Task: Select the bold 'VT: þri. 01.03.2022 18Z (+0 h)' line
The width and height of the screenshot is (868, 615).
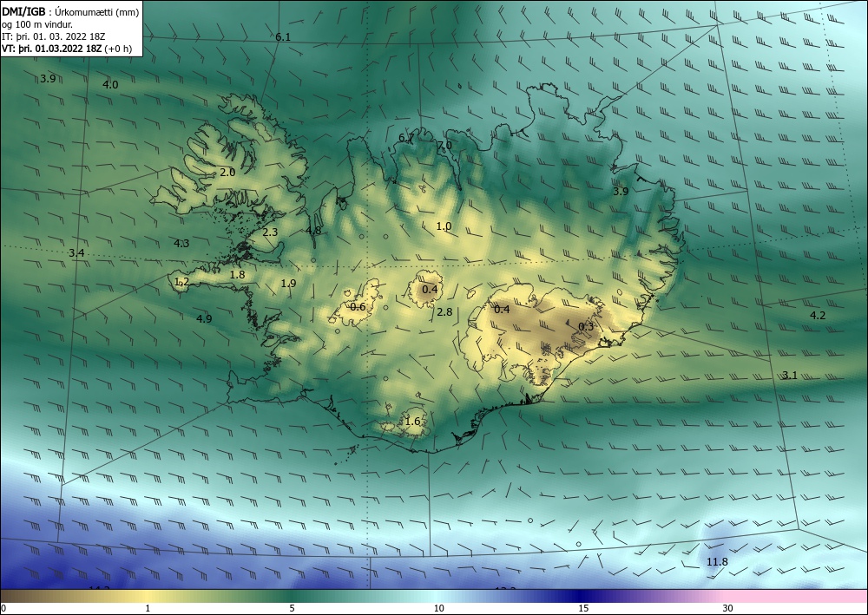Action: pos(67,49)
